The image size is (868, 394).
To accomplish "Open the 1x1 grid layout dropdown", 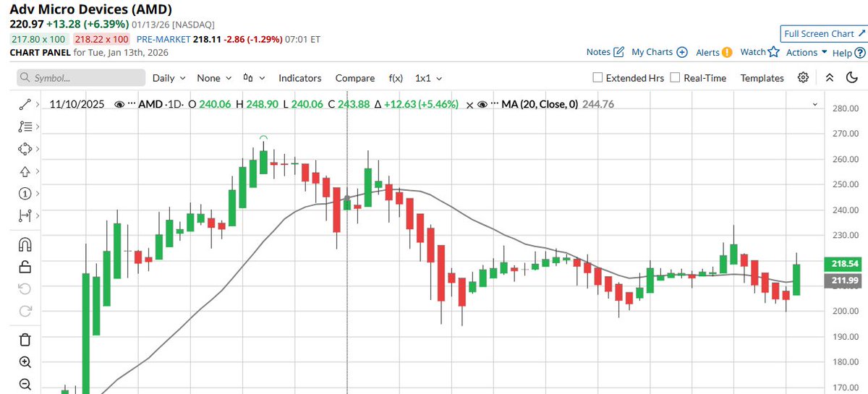I will 428,77.
